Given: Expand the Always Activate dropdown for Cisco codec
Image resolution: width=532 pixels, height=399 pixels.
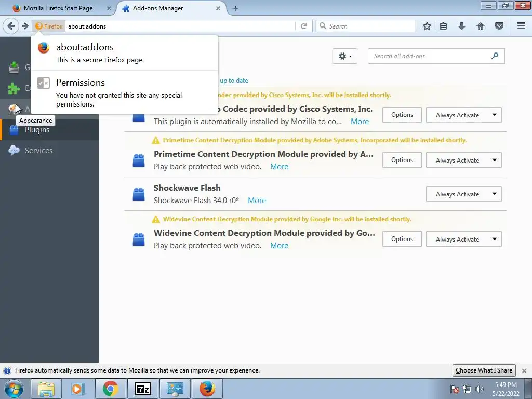Looking at the screenshot, I should point(463,115).
